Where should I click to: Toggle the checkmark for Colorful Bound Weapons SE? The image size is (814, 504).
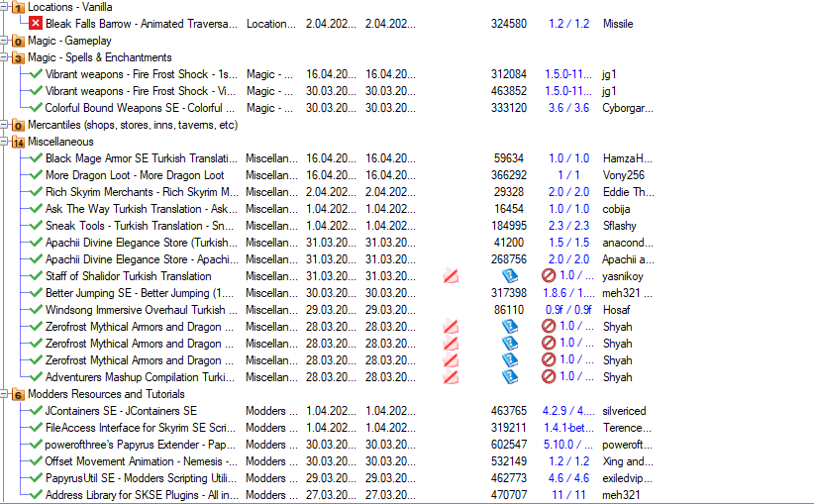tap(36, 108)
